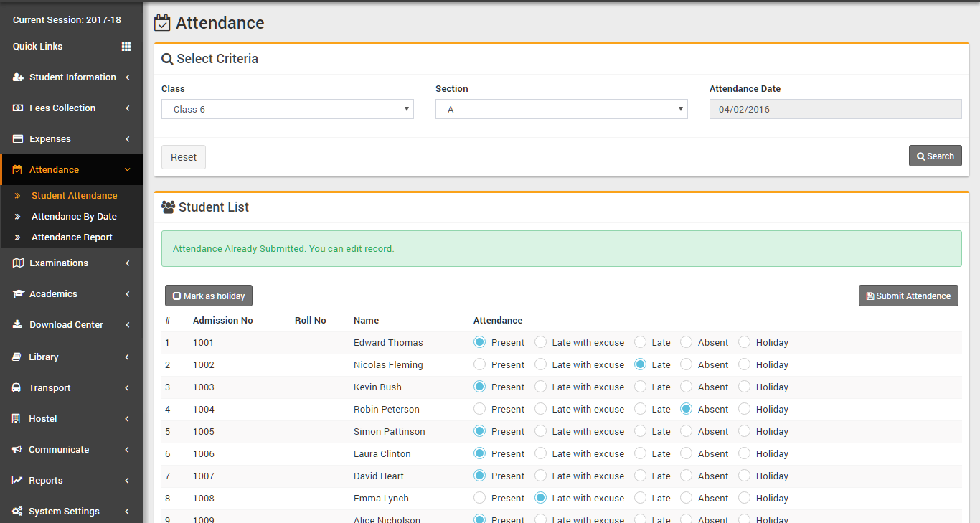Mark Edward Thomas as Absent
The height and width of the screenshot is (523, 980).
[687, 342]
